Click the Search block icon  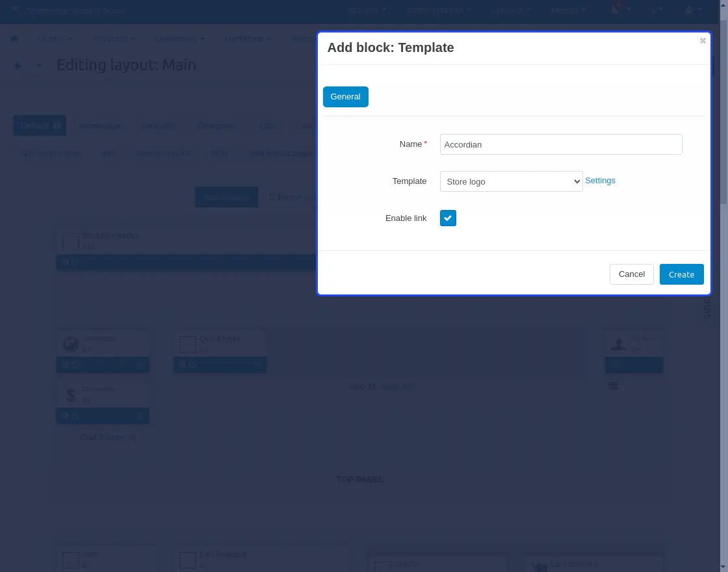(x=383, y=567)
